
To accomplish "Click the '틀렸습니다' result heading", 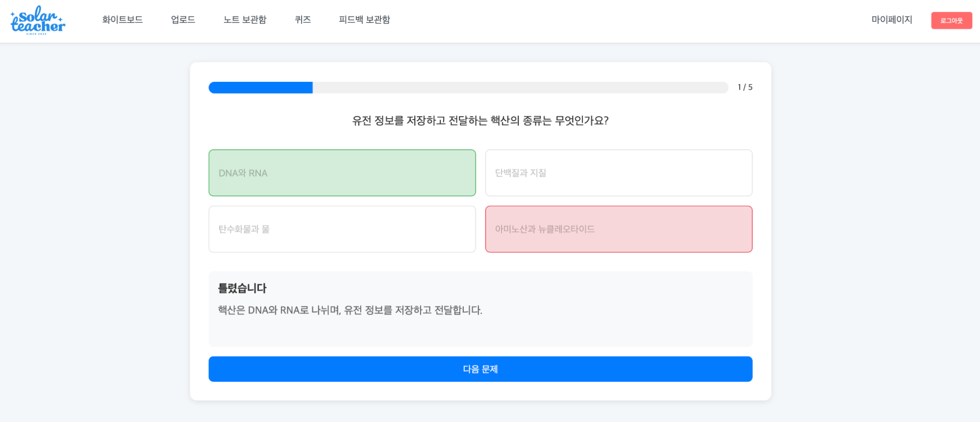I will point(242,288).
